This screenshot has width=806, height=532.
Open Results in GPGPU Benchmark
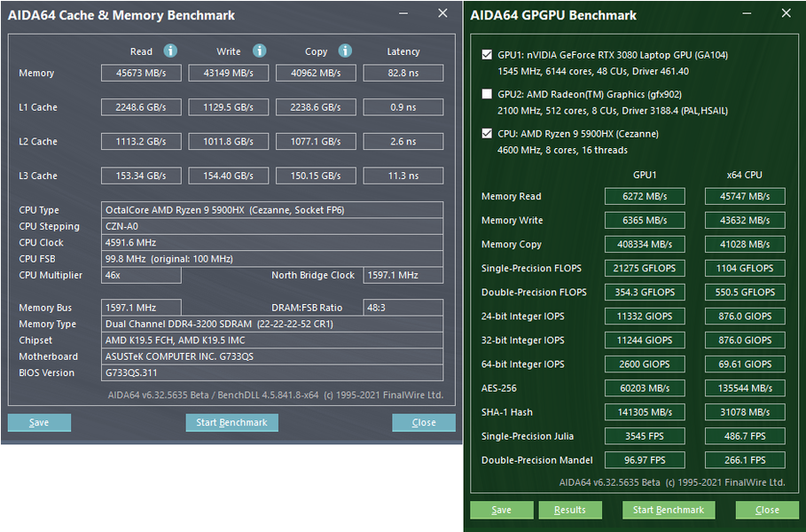coord(570,510)
